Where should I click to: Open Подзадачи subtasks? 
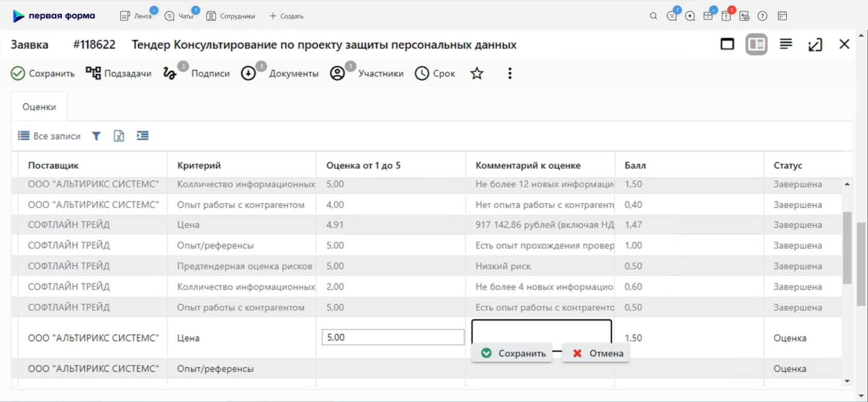119,73
